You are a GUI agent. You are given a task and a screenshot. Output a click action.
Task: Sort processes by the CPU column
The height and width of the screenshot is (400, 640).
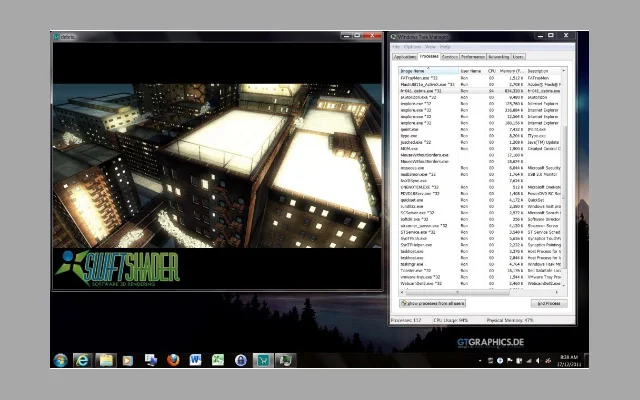click(491, 71)
